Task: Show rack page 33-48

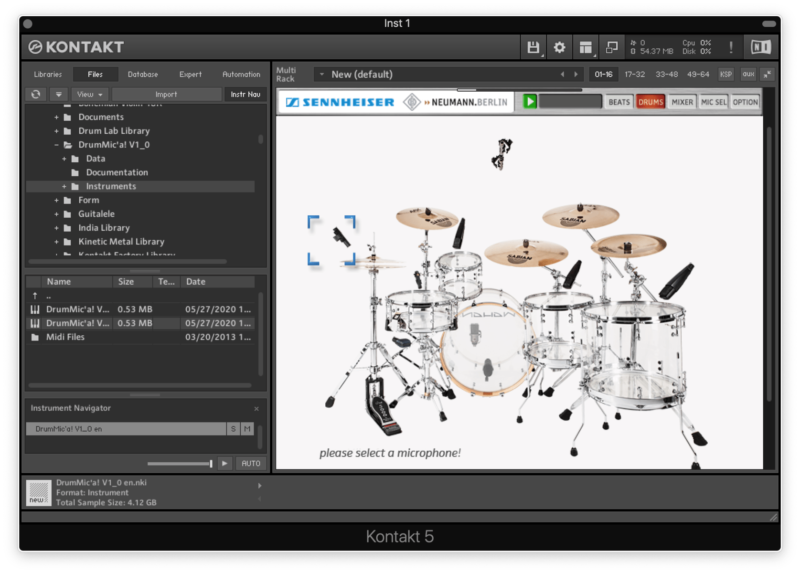Action: (666, 74)
